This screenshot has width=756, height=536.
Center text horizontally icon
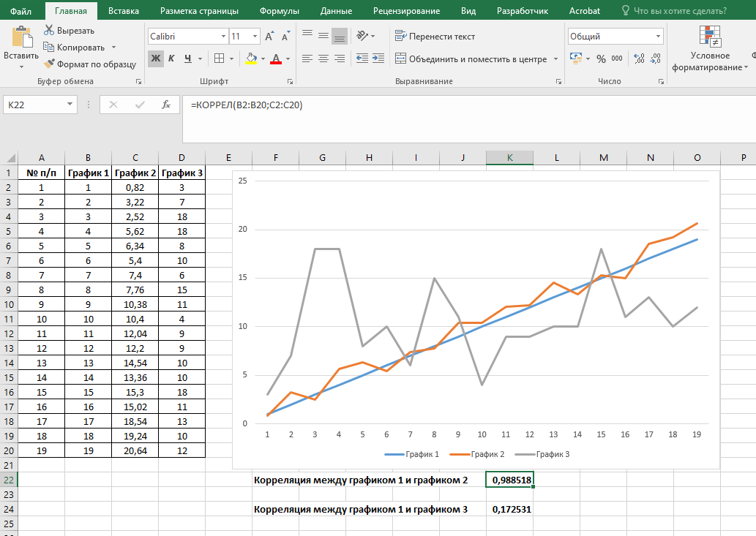click(x=323, y=58)
